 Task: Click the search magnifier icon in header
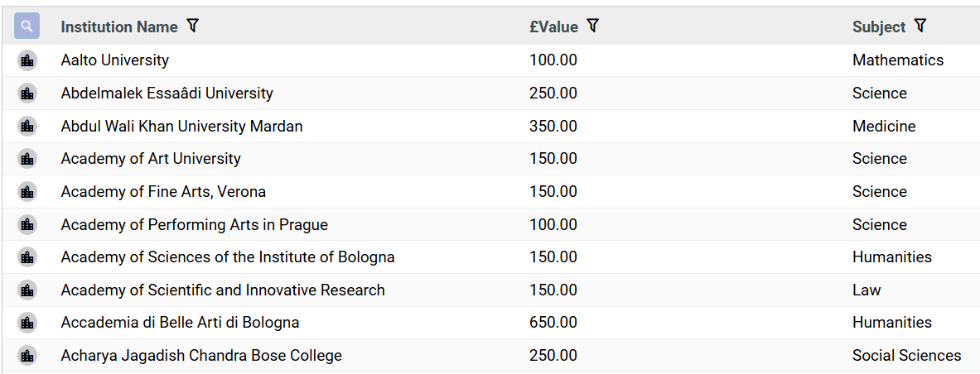(x=27, y=26)
